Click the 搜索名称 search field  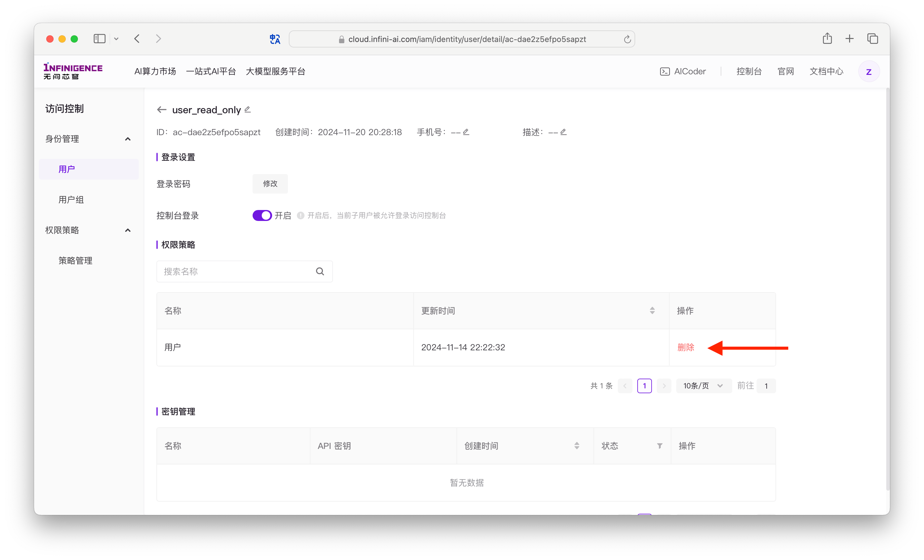tap(244, 271)
